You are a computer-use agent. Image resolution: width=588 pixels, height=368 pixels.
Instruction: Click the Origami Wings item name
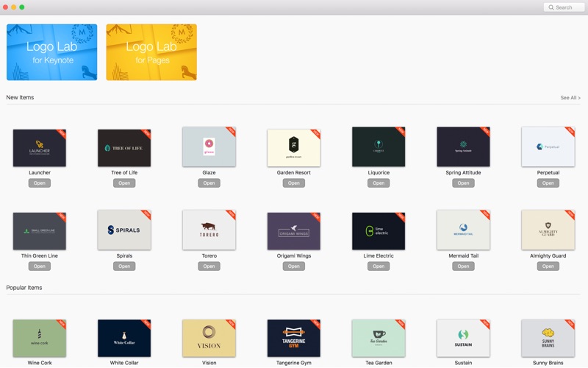pos(293,255)
